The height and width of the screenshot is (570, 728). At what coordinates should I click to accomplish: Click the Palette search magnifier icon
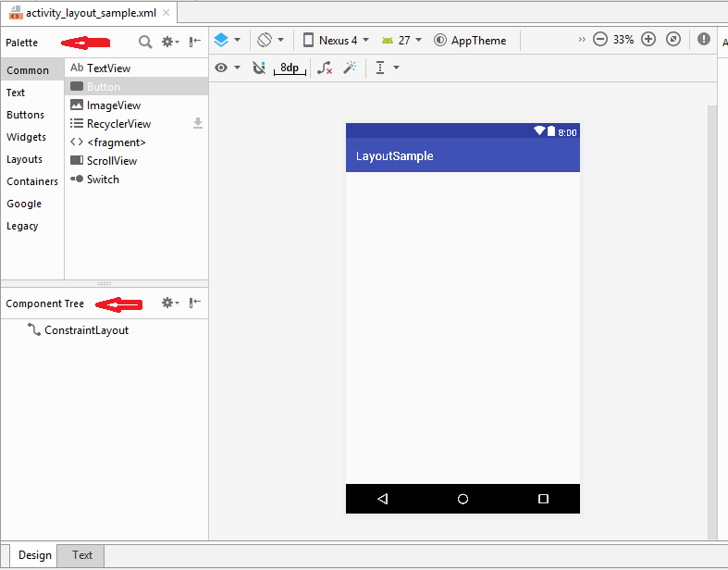pos(145,42)
